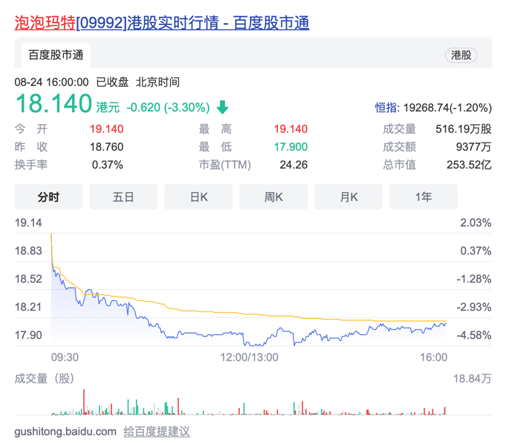Click the 最低 value 17.900
The image size is (525, 447).
pyautogui.click(x=291, y=147)
